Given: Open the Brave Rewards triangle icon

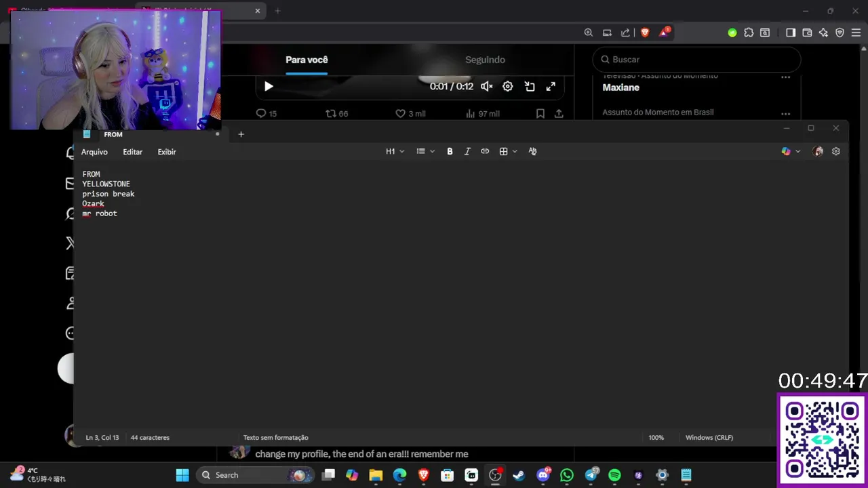Looking at the screenshot, I should coord(664,33).
